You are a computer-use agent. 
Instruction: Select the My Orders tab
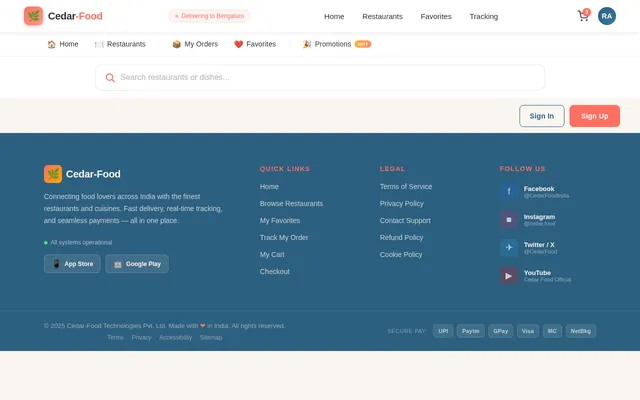195,44
